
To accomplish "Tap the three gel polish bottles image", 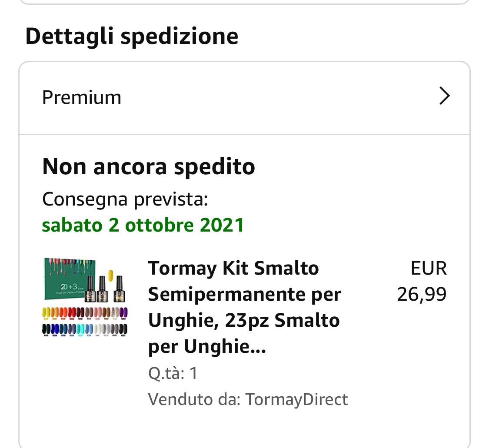I will pyautogui.click(x=105, y=289).
